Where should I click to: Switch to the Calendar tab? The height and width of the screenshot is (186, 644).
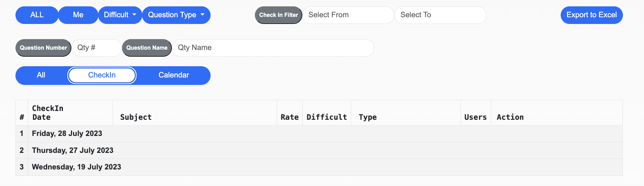pyautogui.click(x=174, y=75)
